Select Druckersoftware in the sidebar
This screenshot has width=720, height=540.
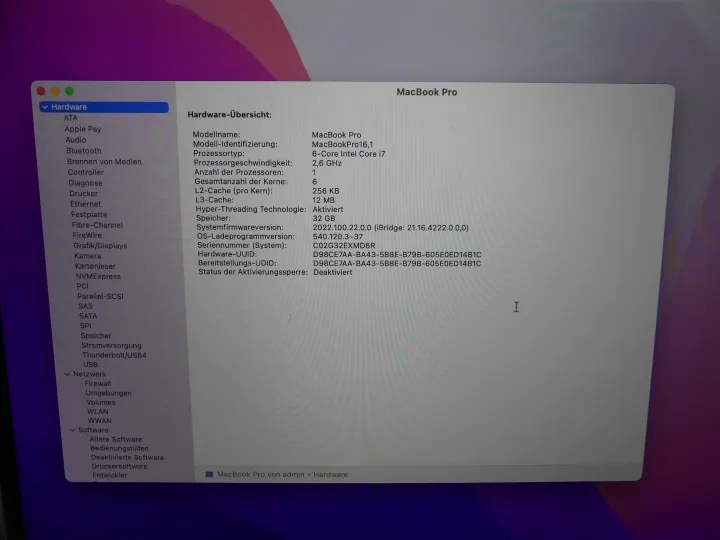point(119,467)
